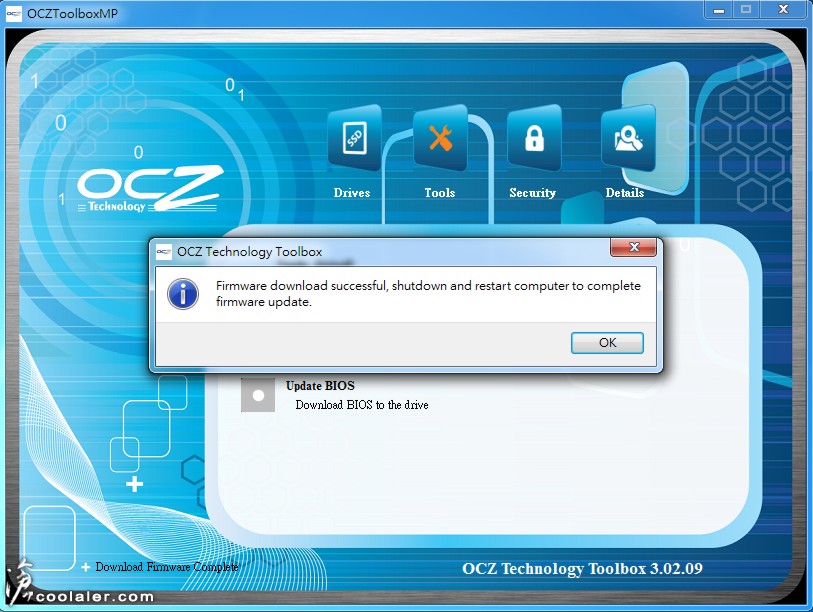Viewport: 813px width, 612px height.
Task: Open the Details magnifier icon
Action: point(628,138)
